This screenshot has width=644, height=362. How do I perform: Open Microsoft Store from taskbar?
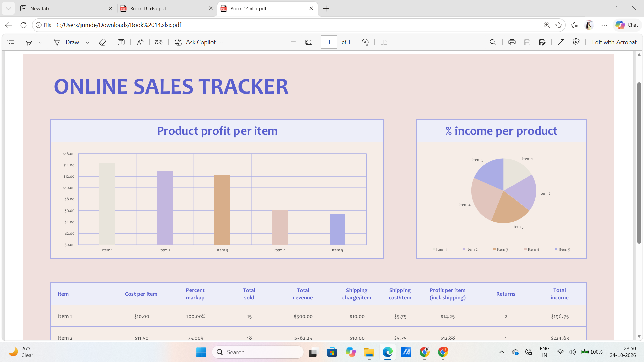coord(332,352)
